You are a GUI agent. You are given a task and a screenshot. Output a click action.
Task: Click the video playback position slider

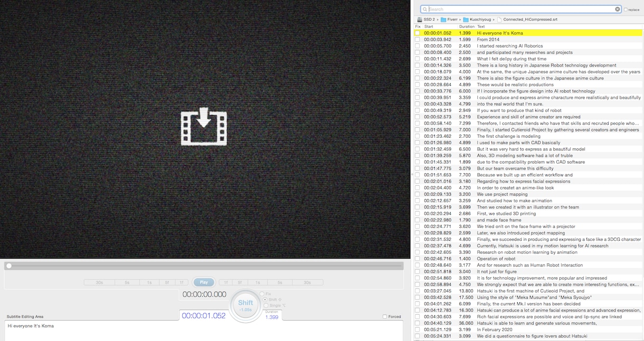pyautogui.click(x=205, y=266)
